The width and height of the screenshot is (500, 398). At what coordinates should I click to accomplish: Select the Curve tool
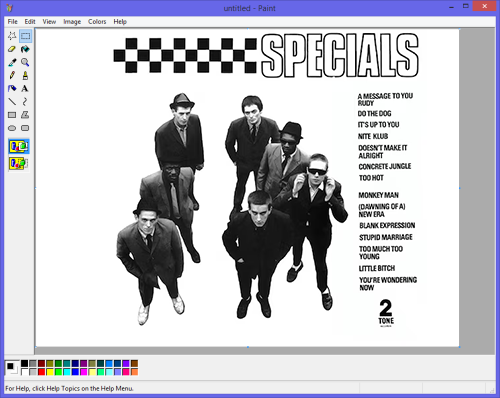25,101
